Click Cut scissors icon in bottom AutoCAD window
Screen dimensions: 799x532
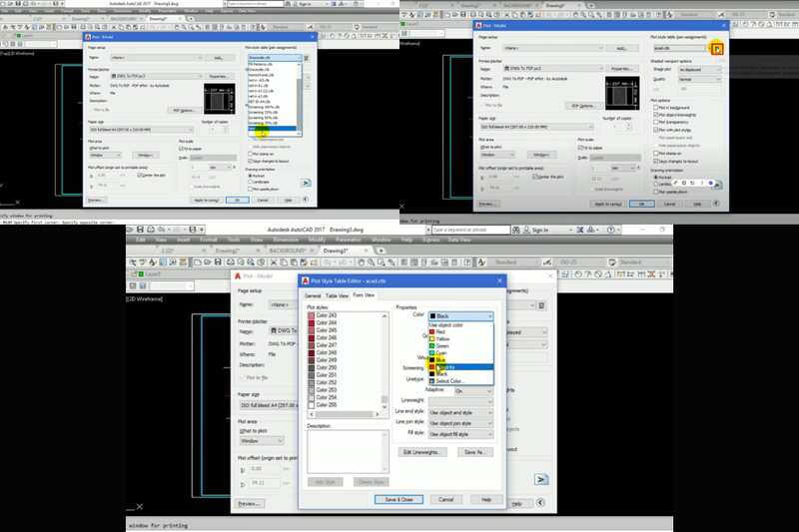coord(274,263)
